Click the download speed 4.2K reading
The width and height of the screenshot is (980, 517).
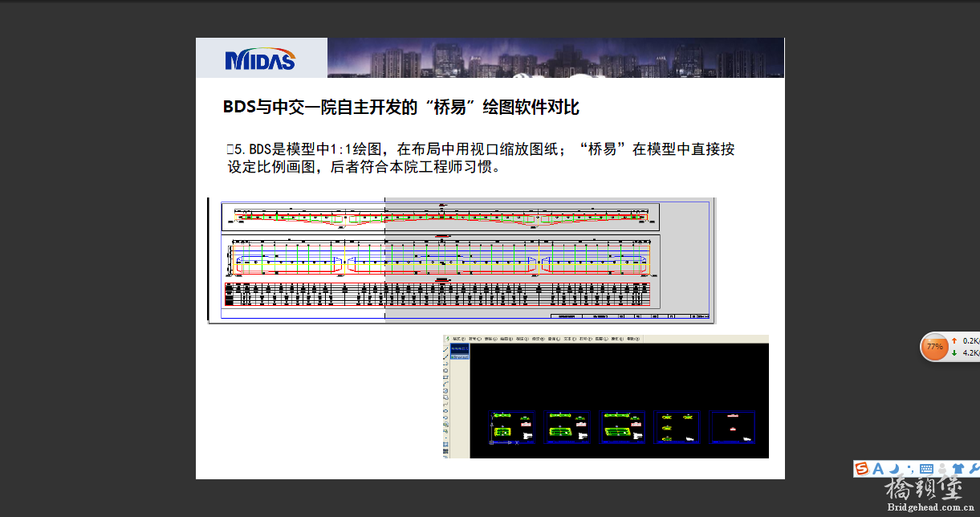970,352
